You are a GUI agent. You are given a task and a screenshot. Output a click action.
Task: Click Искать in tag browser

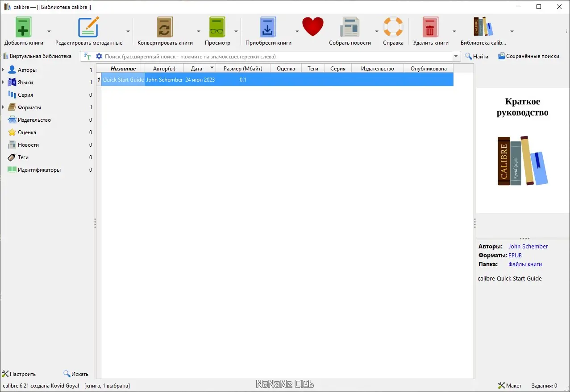click(76, 374)
